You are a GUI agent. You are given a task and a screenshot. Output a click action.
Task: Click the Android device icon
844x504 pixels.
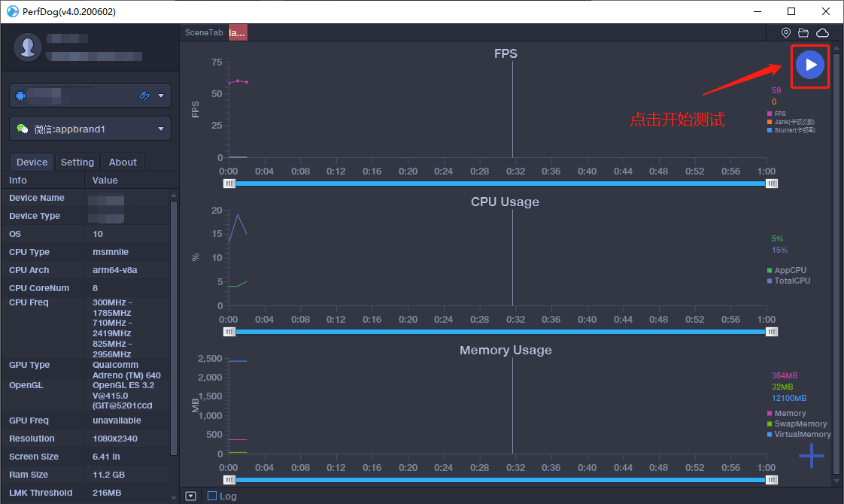coord(20,96)
